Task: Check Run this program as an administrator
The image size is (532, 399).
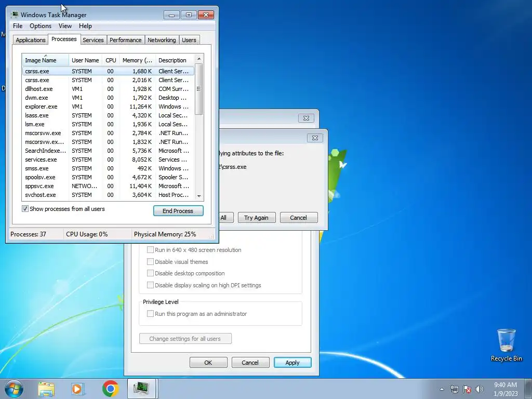Action: (150, 313)
